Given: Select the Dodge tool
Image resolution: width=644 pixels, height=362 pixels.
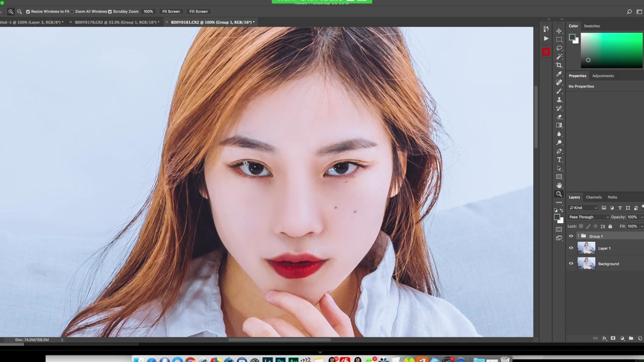Looking at the screenshot, I should point(559,142).
